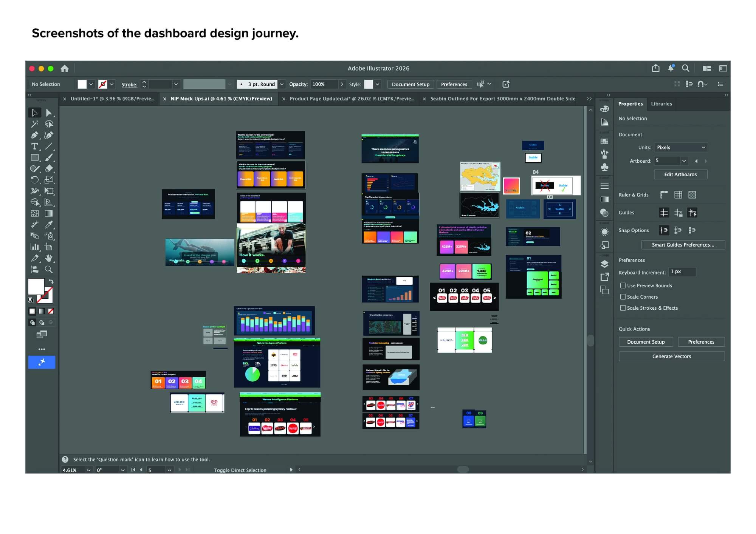Click the Style swatch in control bar
This screenshot has width=756, height=534.
pyautogui.click(x=369, y=84)
